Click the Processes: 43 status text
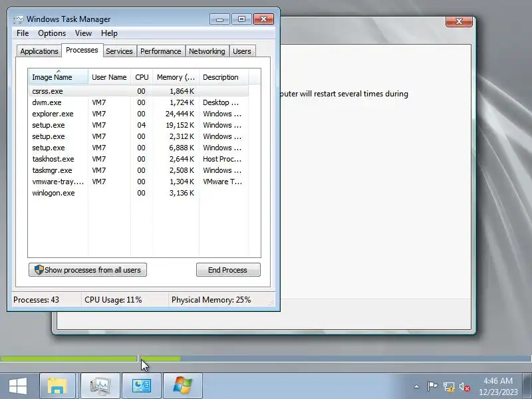This screenshot has width=532, height=399. 37,300
